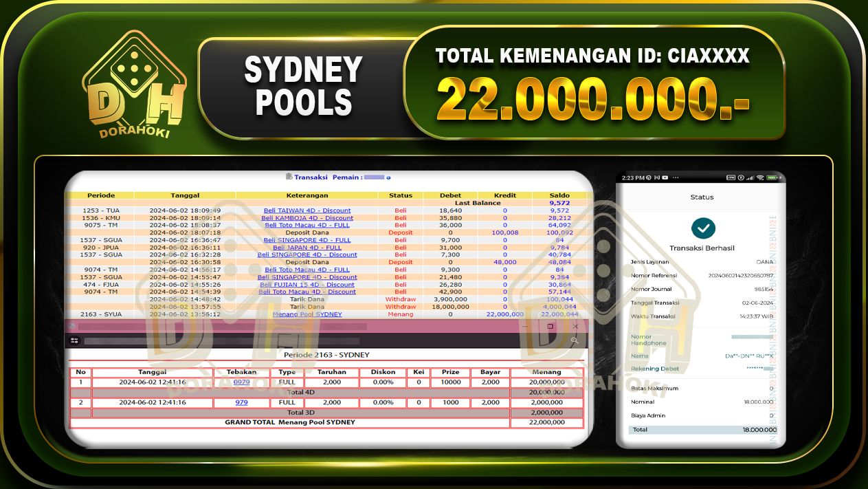Click the 979 3D bet link
This screenshot has width=868, height=489.
pyautogui.click(x=241, y=402)
